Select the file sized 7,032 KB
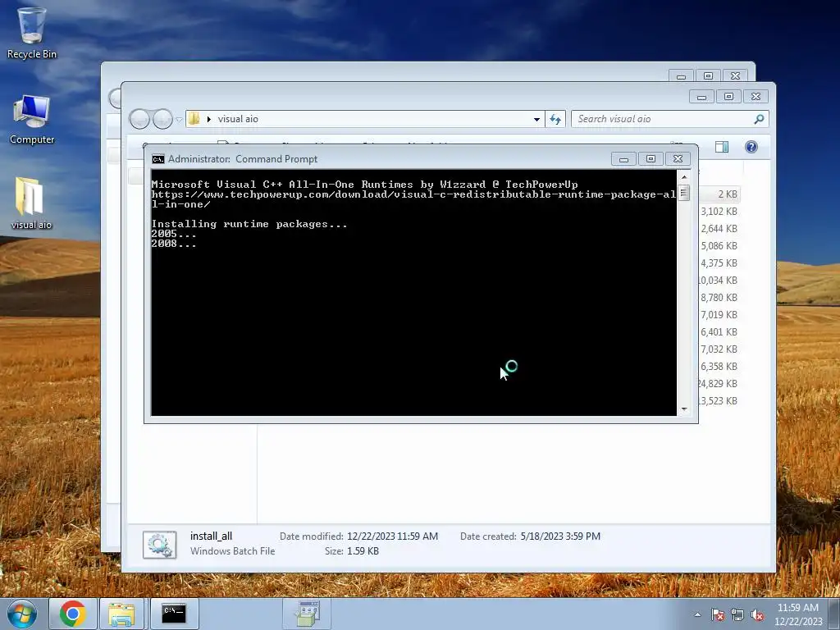The height and width of the screenshot is (630, 840). coord(719,349)
